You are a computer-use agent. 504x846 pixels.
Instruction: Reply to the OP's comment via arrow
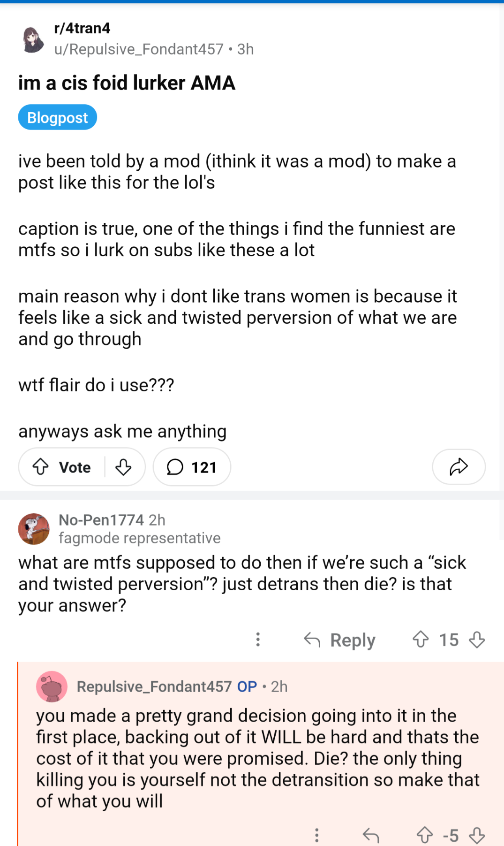click(x=371, y=835)
